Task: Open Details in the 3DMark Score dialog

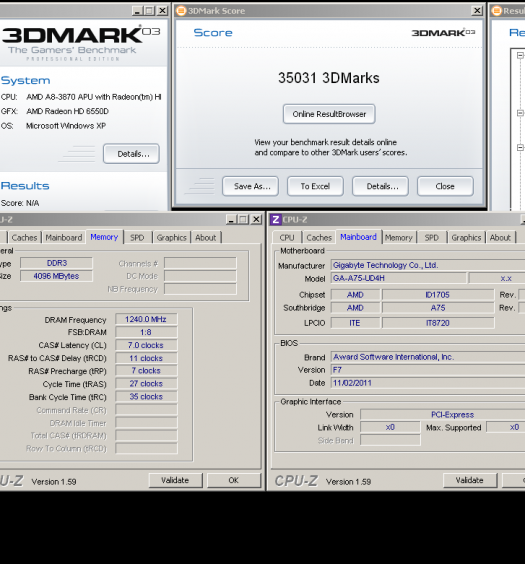Action: [x=380, y=186]
